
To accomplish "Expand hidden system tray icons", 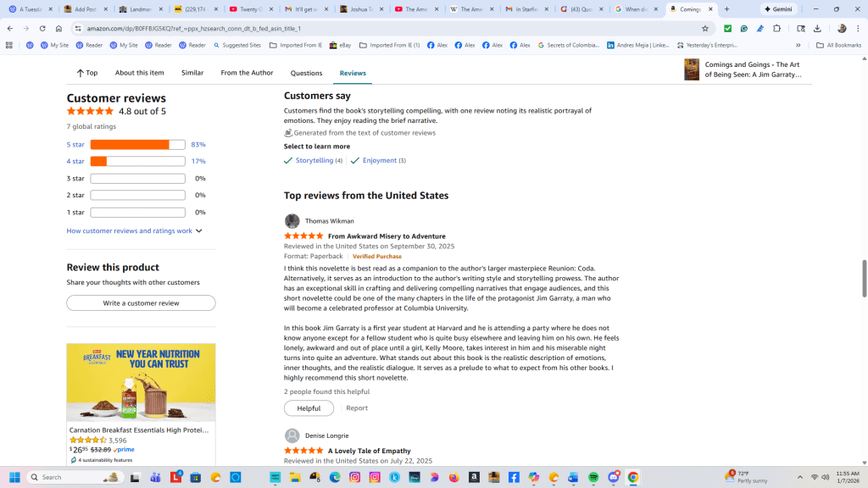I will (x=799, y=477).
